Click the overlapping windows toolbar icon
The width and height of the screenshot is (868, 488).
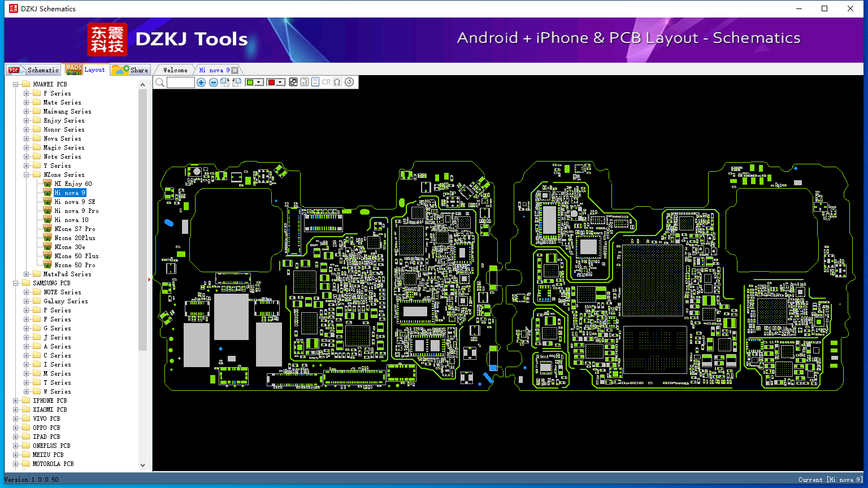[x=293, y=82]
